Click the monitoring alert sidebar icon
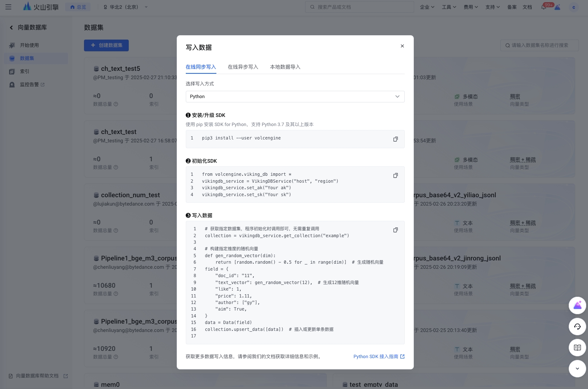Image resolution: width=588 pixels, height=389 pixels. pos(12,85)
